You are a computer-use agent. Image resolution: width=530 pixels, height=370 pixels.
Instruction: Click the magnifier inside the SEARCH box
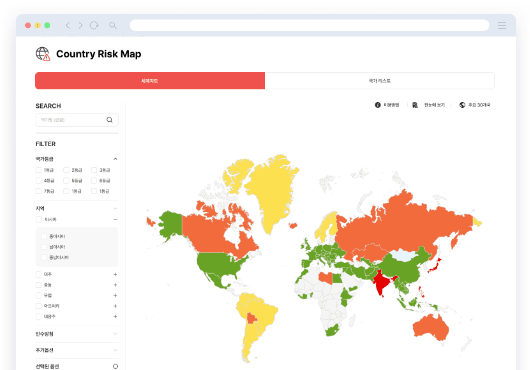[x=110, y=120]
